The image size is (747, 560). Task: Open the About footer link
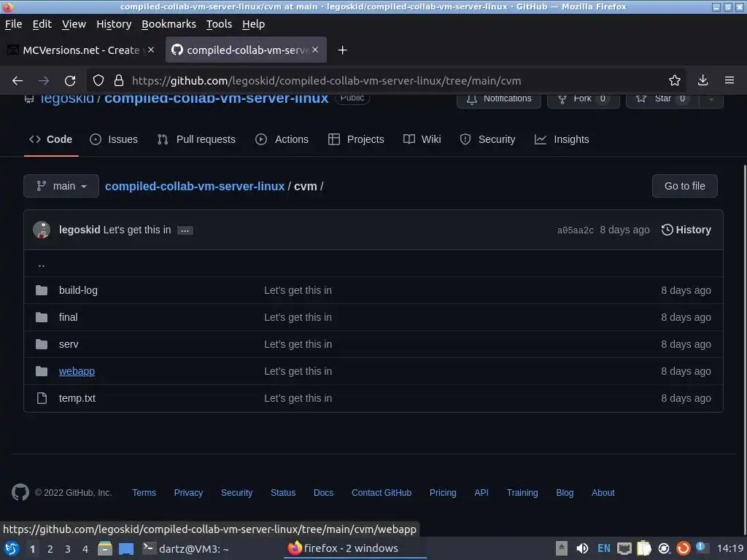(603, 493)
